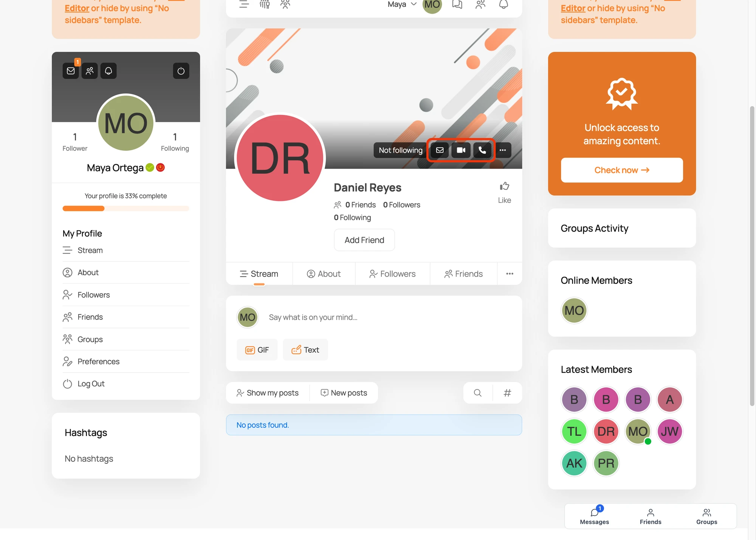Open cover more-options ellipsis button
Screen dimensions: 756x540
(503, 150)
